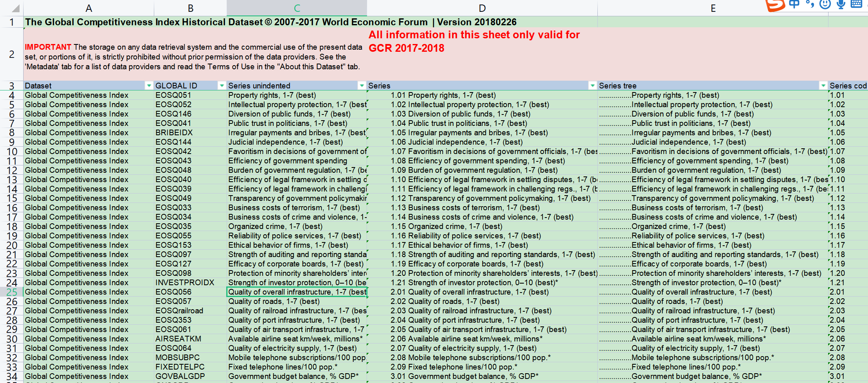
Task: Open the Series column filter dropdown
Action: pyautogui.click(x=593, y=86)
